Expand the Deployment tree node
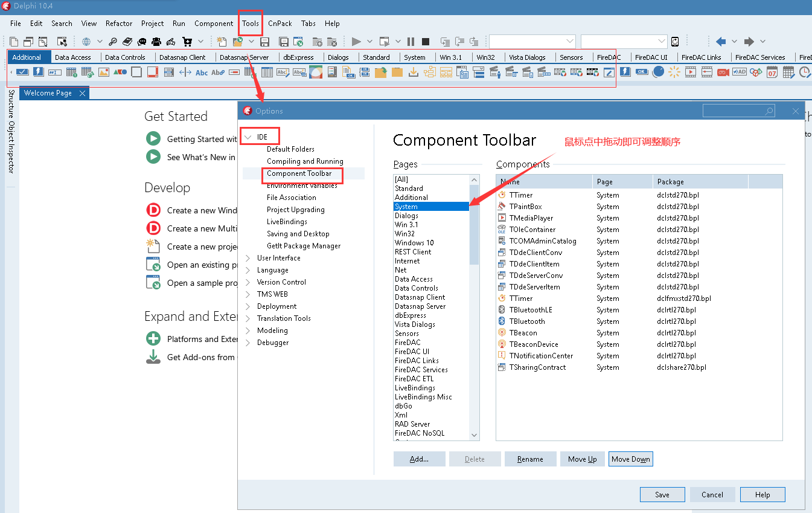This screenshot has height=513, width=812. click(248, 306)
